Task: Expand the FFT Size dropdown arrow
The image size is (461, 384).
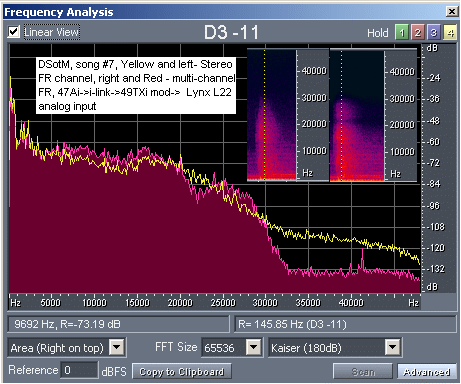Action: [253, 347]
